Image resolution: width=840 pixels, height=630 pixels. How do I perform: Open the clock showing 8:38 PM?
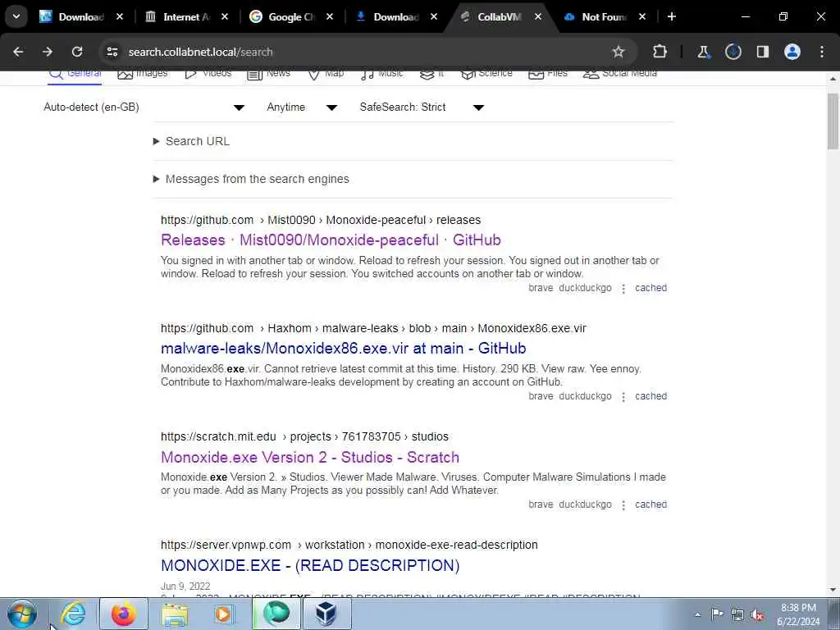coord(798,614)
